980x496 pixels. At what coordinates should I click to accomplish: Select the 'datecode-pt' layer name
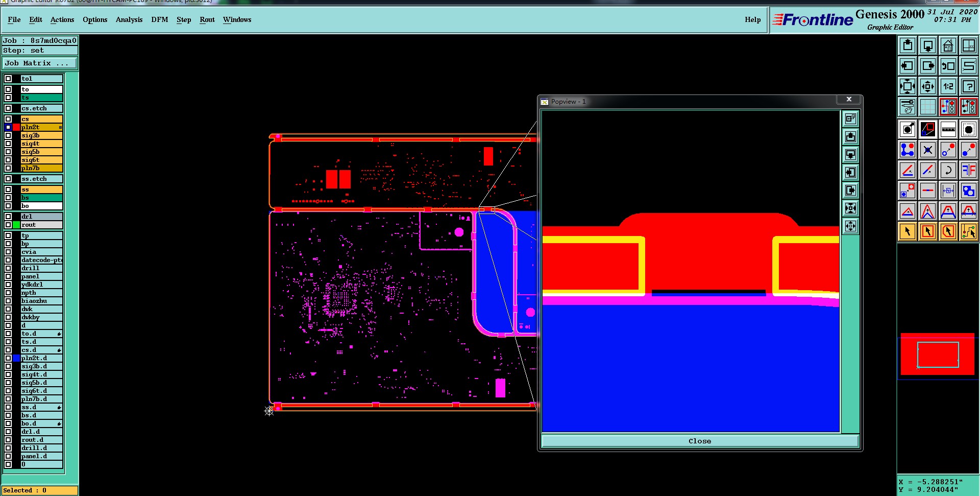tap(41, 260)
